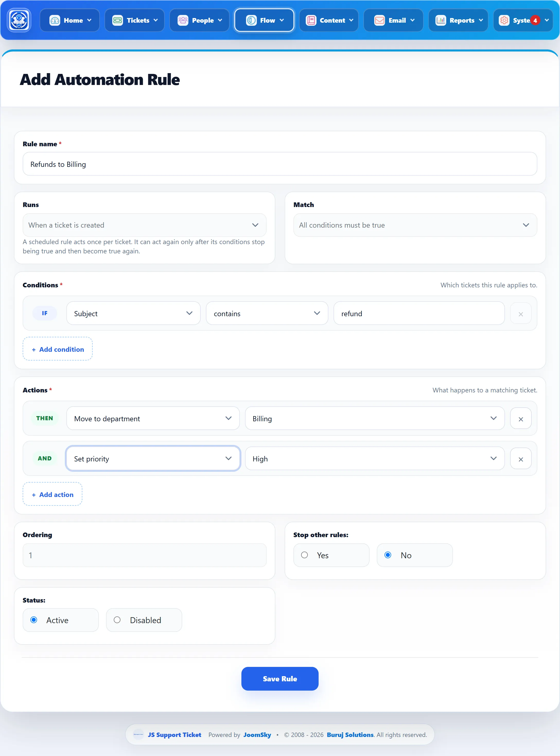Open the People menu

[199, 20]
